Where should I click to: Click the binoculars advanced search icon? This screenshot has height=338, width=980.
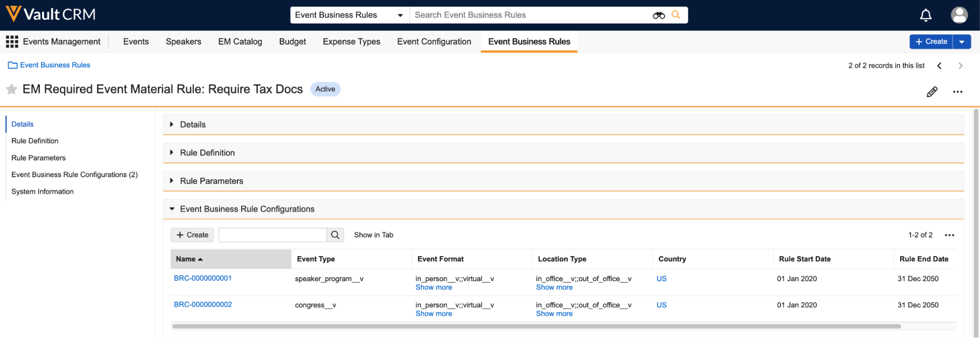(x=658, y=15)
